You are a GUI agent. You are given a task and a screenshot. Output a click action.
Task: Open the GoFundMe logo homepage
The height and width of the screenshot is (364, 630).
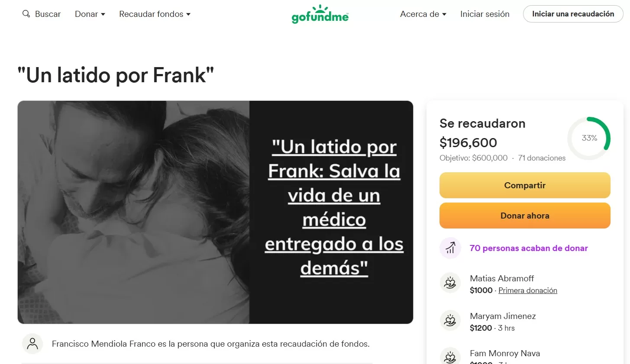point(320,14)
